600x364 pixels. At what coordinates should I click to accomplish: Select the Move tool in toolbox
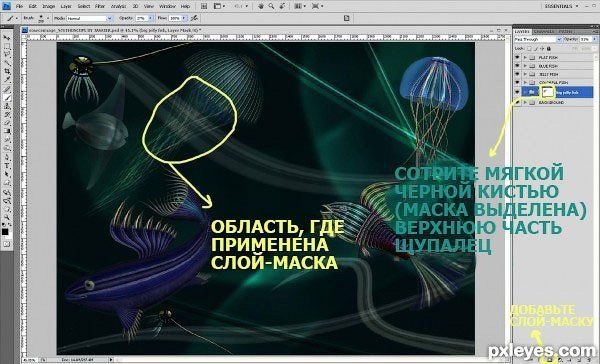tap(7, 38)
